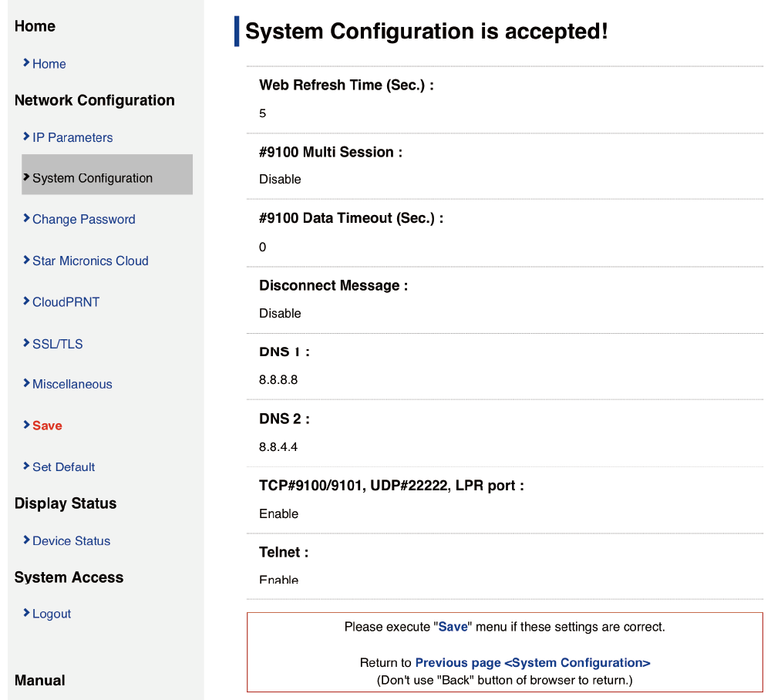Click the red Save menu item
The image size is (771, 700).
point(47,426)
